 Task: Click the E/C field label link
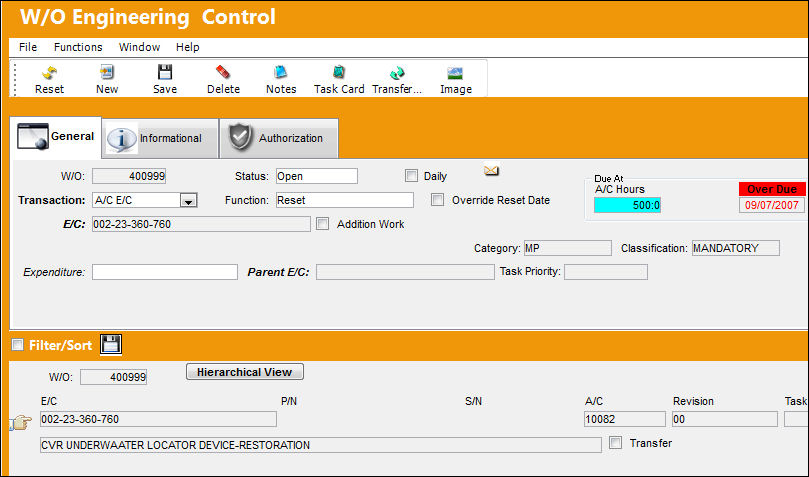click(x=74, y=224)
